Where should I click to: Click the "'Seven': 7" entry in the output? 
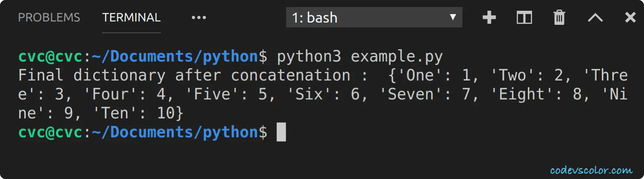pos(424,94)
